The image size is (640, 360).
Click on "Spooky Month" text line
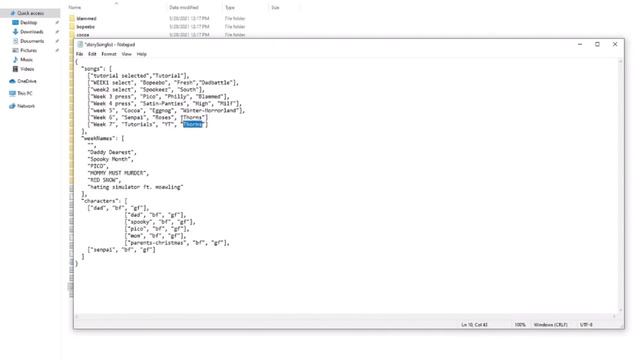[110, 159]
